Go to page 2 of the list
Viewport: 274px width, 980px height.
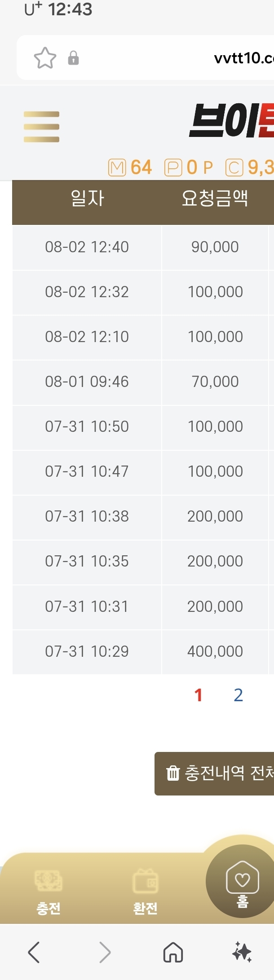(239, 695)
